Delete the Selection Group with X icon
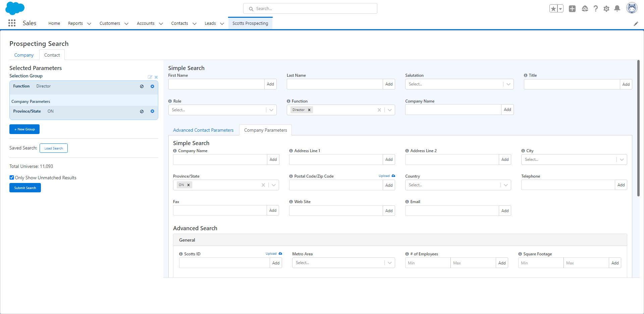 pyautogui.click(x=156, y=77)
